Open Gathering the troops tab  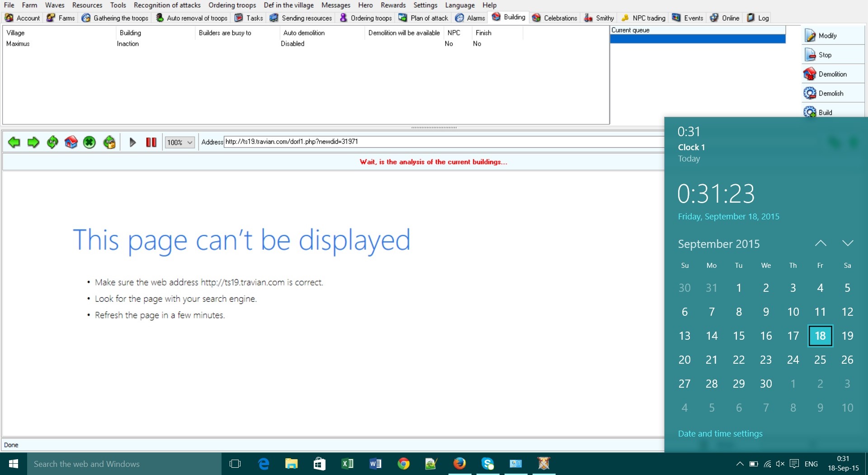click(115, 18)
